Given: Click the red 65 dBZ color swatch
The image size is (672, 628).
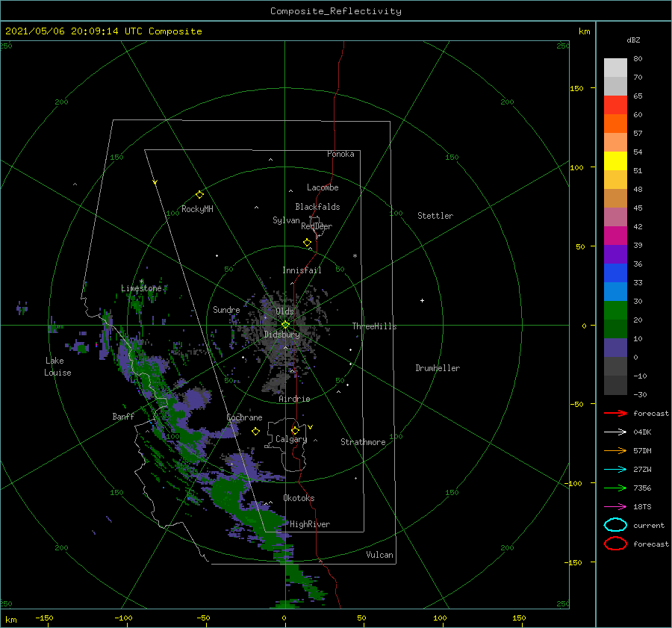Looking at the screenshot, I should 615,105.
